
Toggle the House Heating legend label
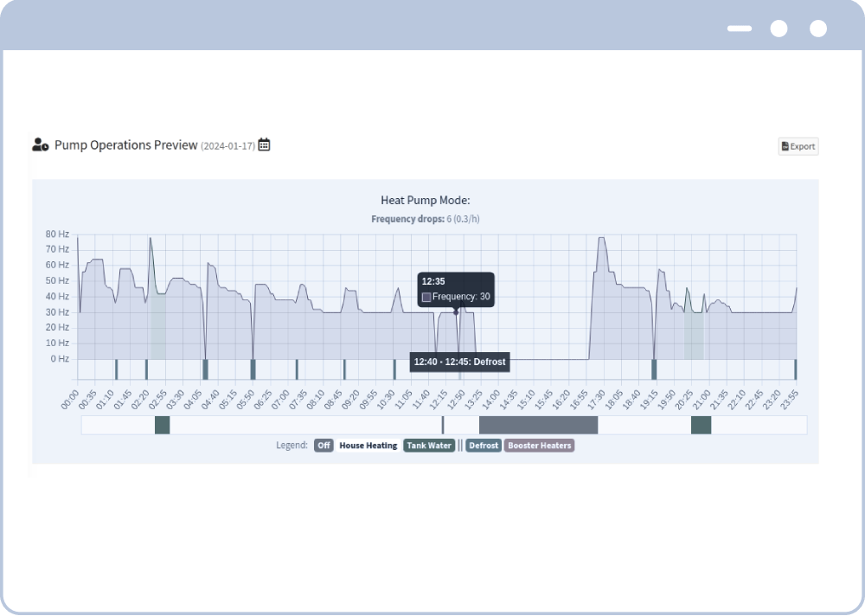coord(368,446)
